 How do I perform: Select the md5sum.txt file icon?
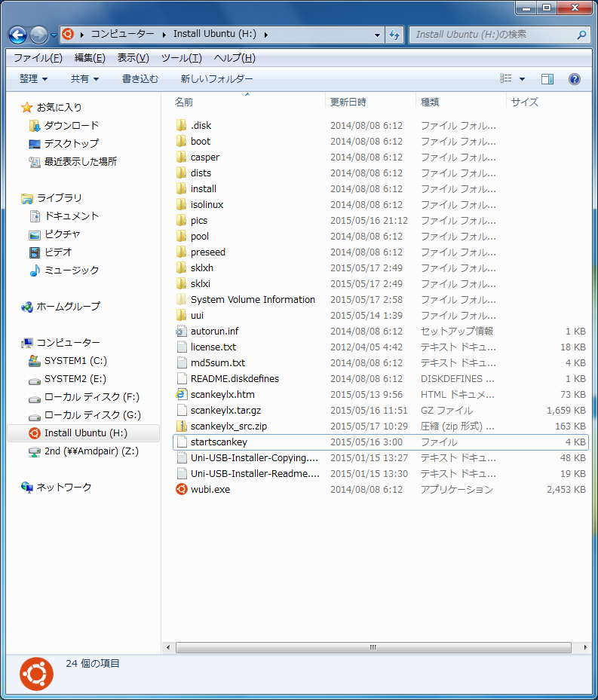click(181, 363)
